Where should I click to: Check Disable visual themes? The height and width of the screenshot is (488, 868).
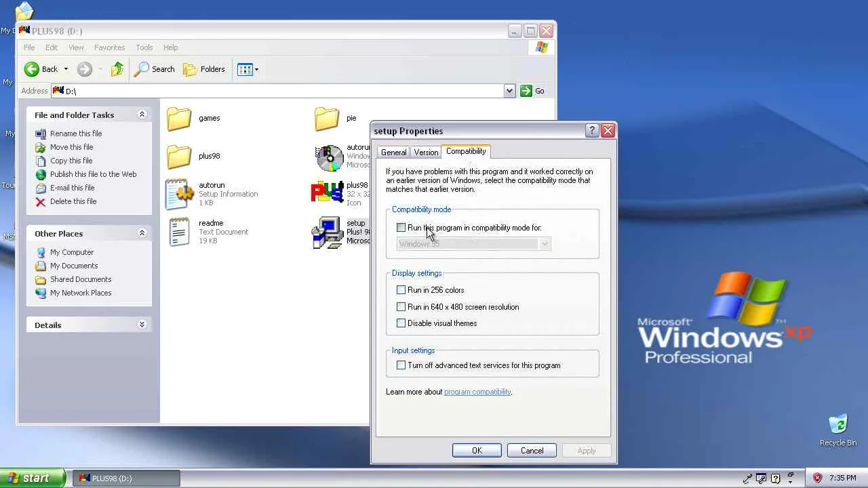point(401,323)
